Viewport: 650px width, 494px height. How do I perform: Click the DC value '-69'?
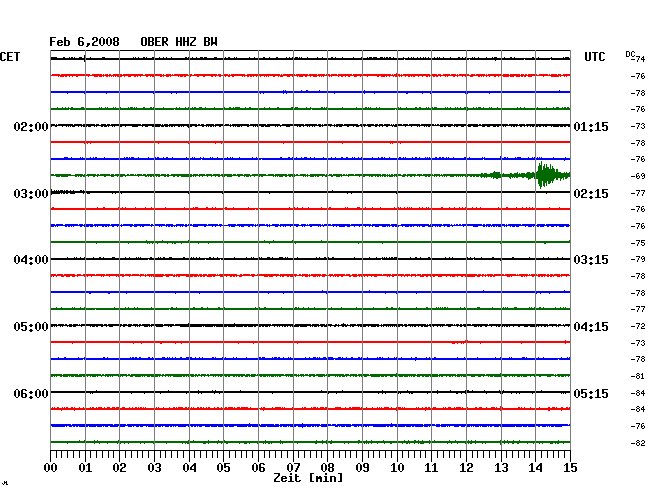pyautogui.click(x=638, y=176)
